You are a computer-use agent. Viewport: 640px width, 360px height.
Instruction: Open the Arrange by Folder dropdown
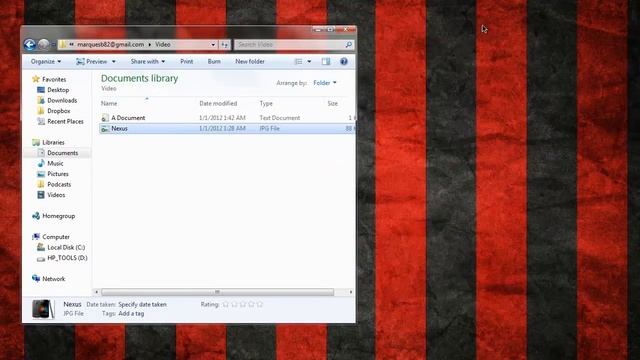(x=325, y=83)
